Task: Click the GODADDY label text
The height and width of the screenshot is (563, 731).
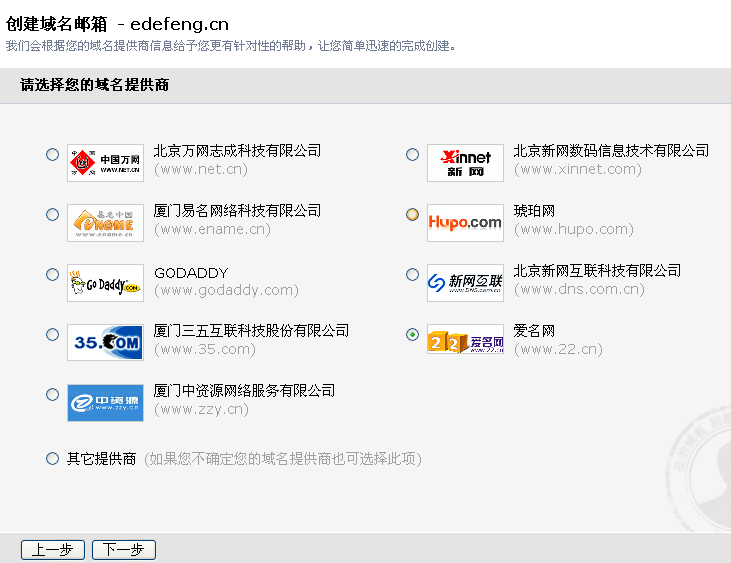Action: pyautogui.click(x=191, y=273)
